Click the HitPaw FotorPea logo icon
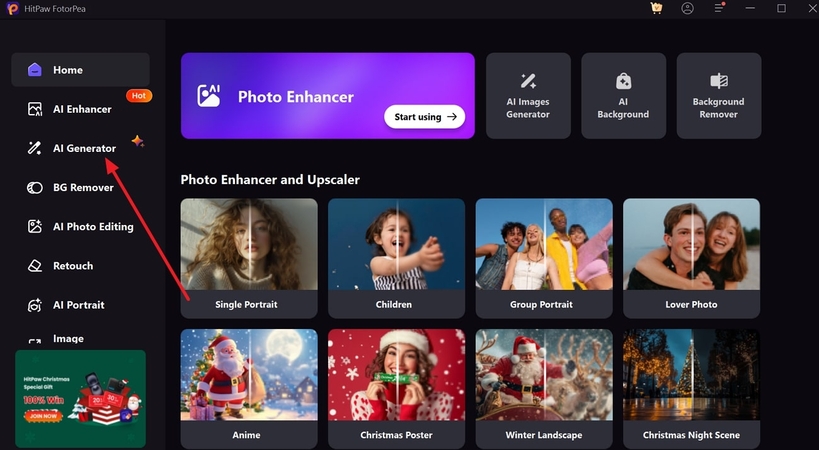819x450 pixels. [x=13, y=8]
